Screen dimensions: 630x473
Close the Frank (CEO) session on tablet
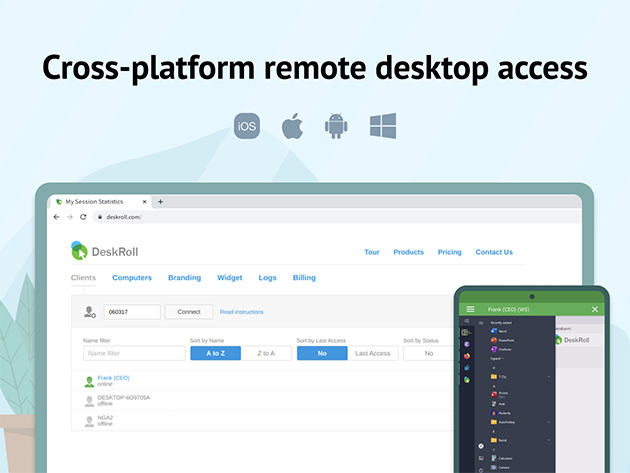coord(595,309)
